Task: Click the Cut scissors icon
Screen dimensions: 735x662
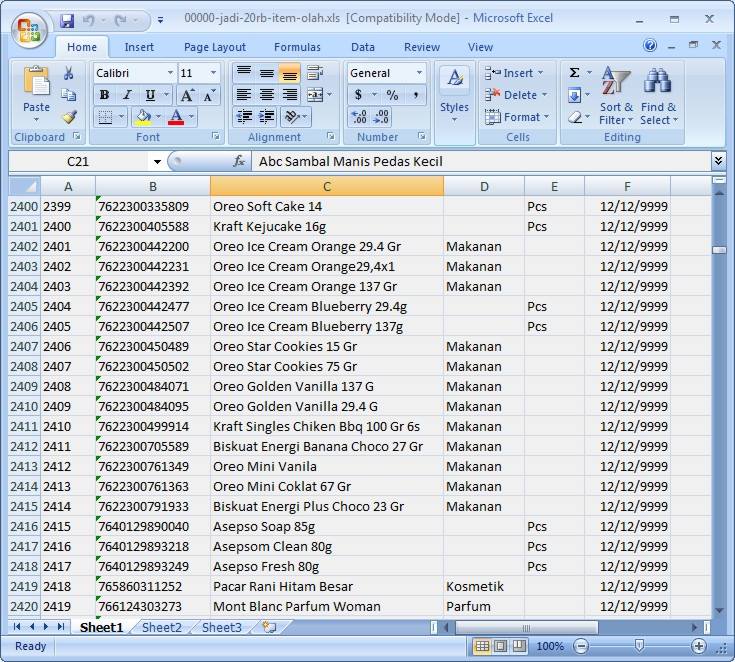Action: 68,73
